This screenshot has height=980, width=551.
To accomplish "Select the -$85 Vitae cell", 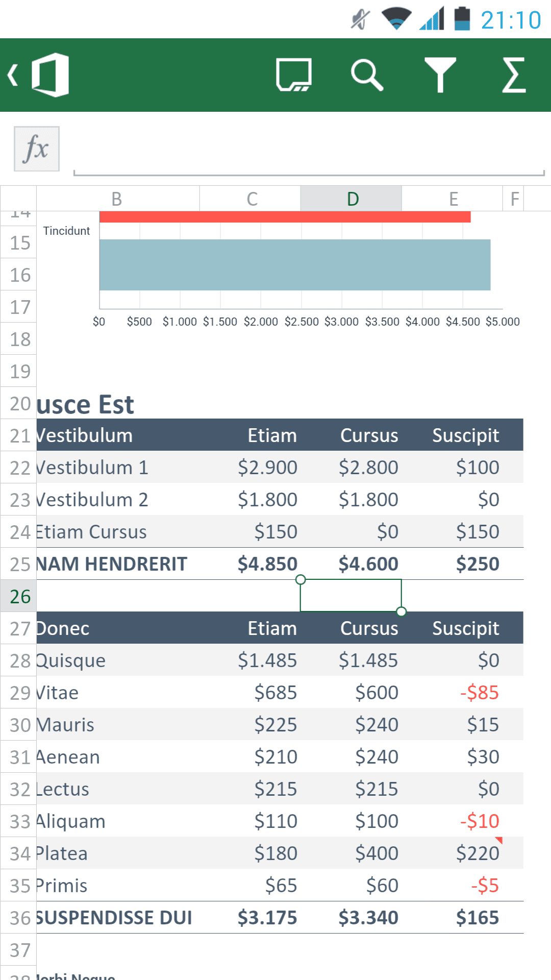I will point(452,693).
